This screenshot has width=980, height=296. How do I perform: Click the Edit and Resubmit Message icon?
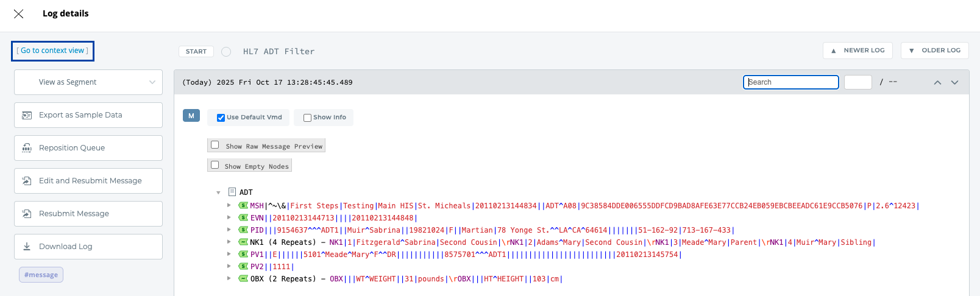[27, 181]
